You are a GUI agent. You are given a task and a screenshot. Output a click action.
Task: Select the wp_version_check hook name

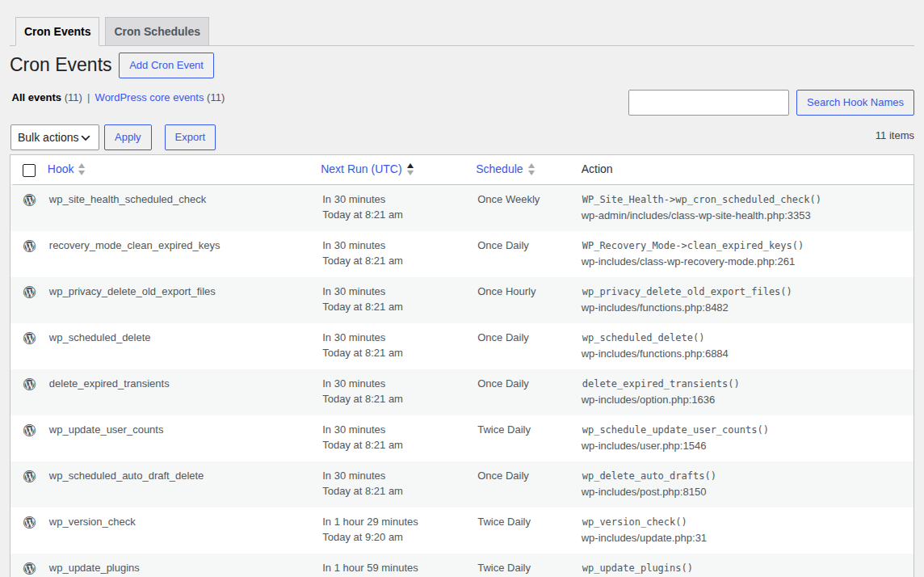pos(92,521)
